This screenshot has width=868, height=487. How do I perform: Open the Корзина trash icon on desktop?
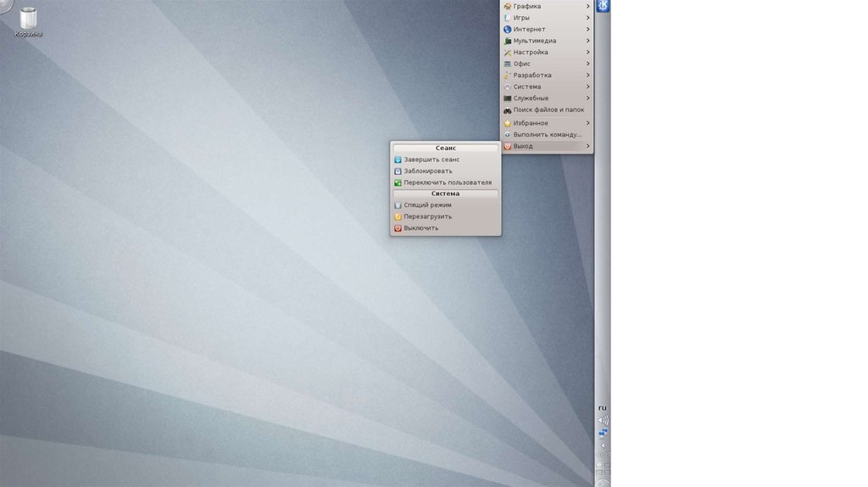[28, 19]
